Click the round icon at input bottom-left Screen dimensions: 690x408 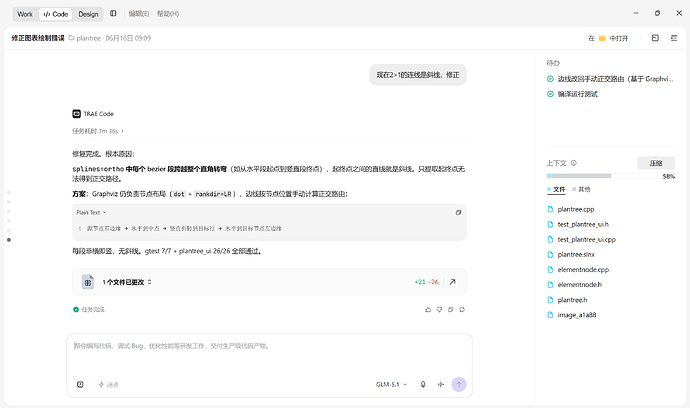[x=80, y=385]
